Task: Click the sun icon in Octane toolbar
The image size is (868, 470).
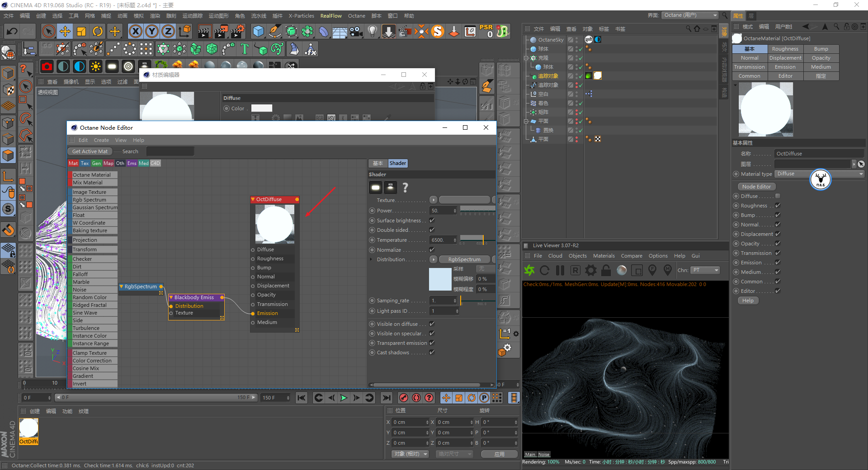Action: click(x=96, y=67)
